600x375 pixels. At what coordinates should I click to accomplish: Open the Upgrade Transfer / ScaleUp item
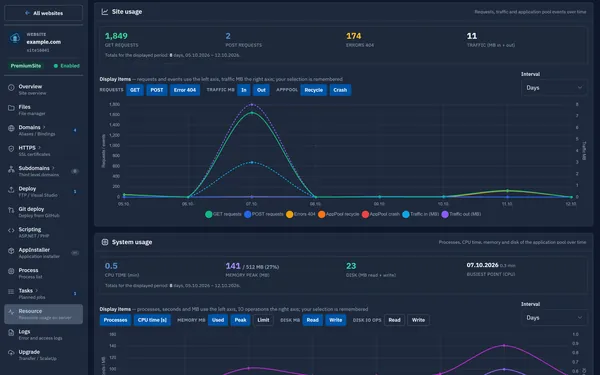coord(44,355)
